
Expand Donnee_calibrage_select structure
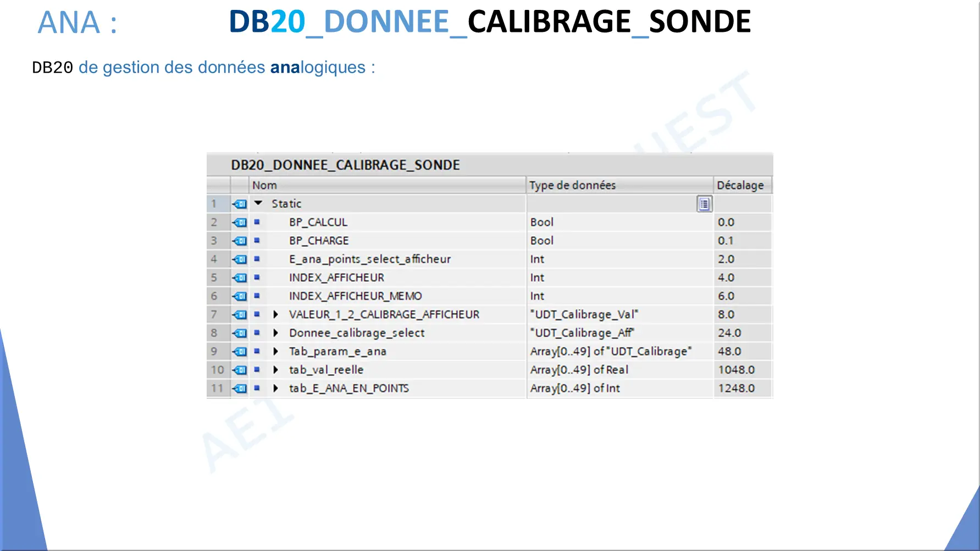[x=276, y=333]
